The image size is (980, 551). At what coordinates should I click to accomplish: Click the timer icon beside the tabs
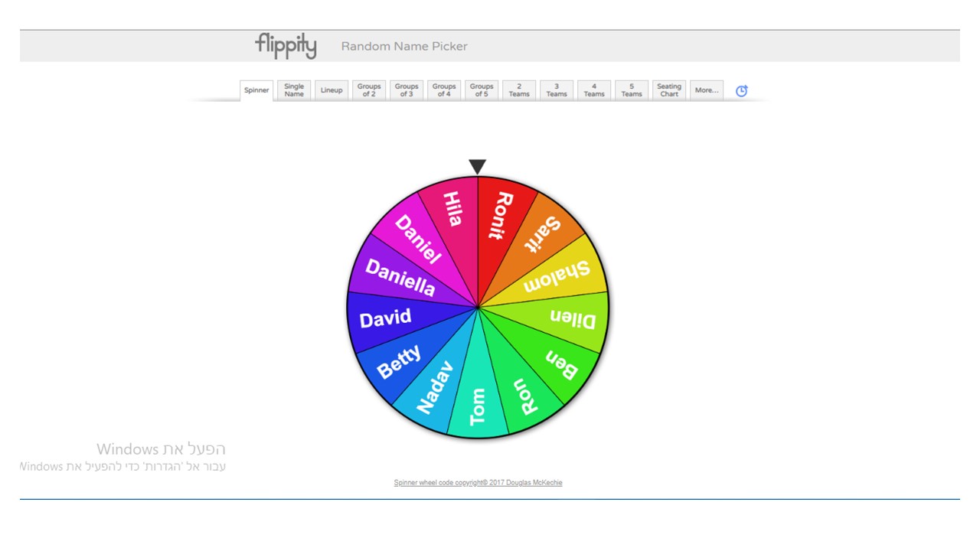pos(740,90)
